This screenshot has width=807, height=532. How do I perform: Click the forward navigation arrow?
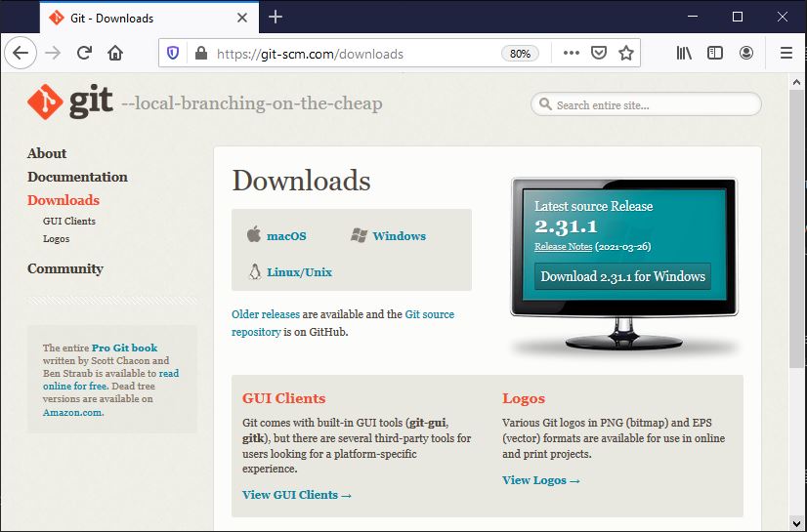tap(53, 53)
